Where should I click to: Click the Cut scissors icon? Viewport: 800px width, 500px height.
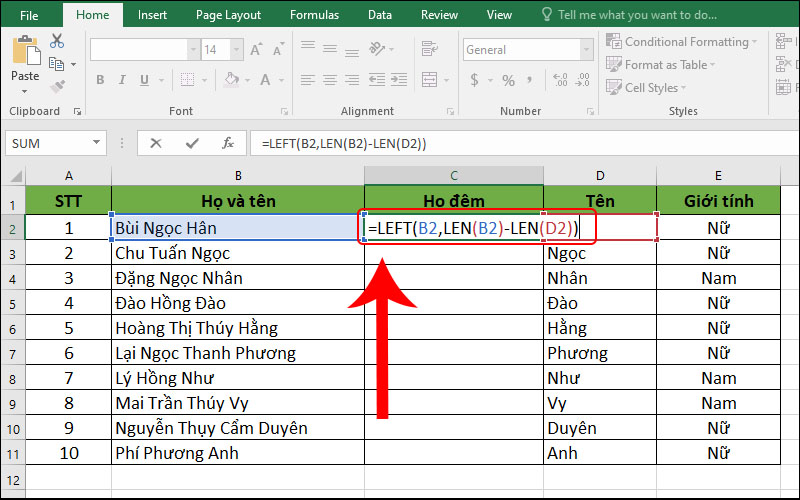coord(57,41)
